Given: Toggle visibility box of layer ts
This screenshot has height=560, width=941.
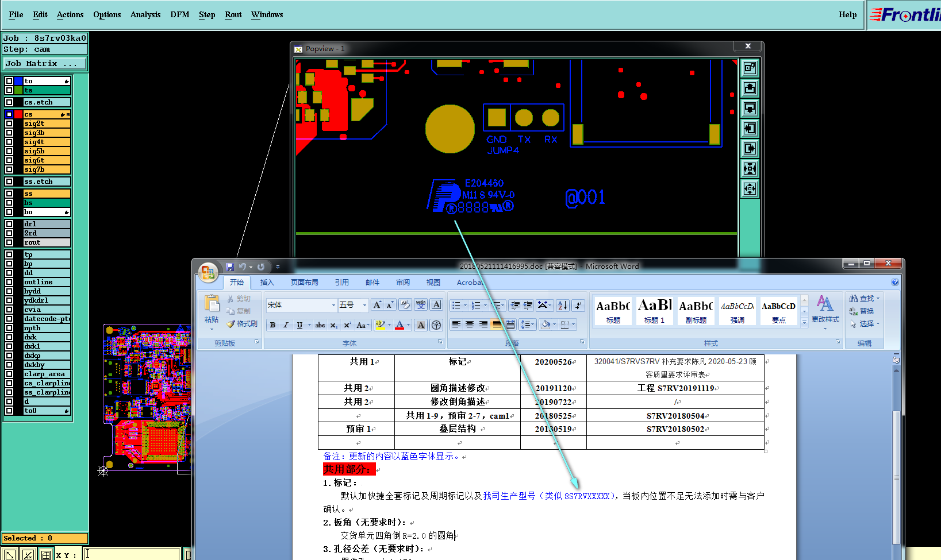Looking at the screenshot, I should click(9, 90).
